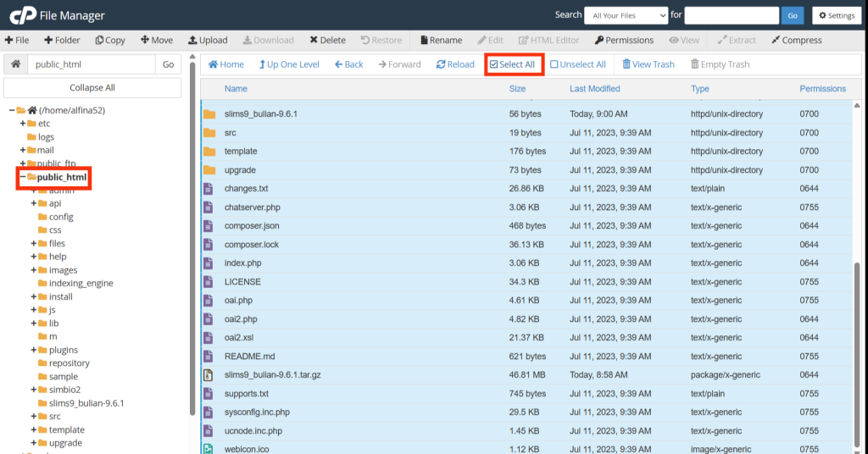Click the search text input field
868x454 pixels.
click(731, 15)
